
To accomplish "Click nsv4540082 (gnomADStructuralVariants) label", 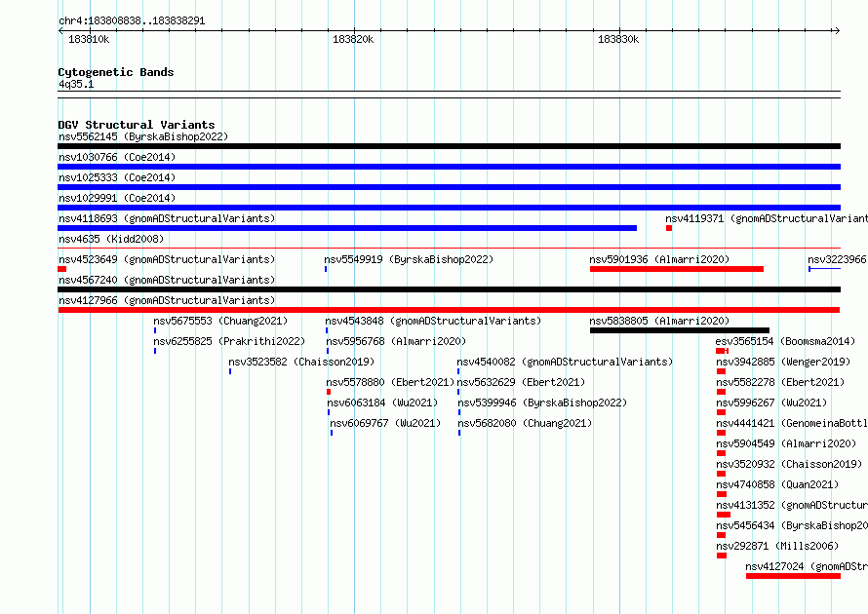I will [565, 362].
